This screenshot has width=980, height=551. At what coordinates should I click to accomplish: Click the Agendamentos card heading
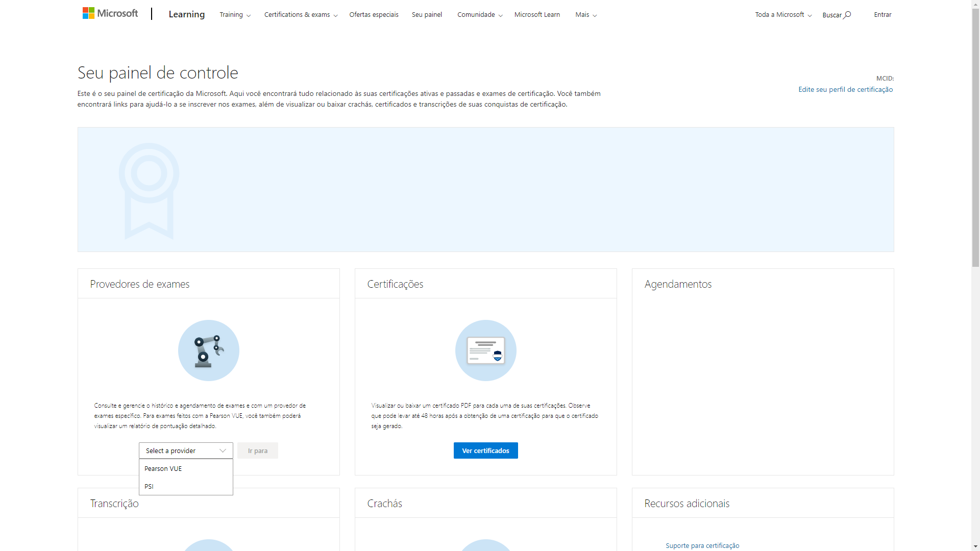[x=678, y=284]
